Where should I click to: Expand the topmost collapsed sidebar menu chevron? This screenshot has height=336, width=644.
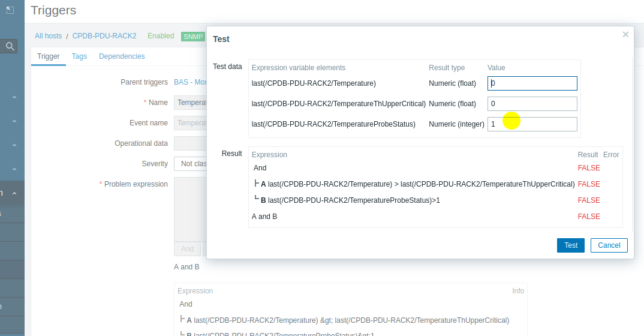(x=14, y=97)
